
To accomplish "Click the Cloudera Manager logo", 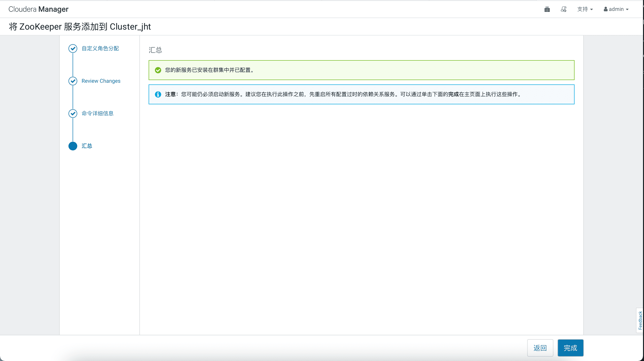I will coord(39,9).
